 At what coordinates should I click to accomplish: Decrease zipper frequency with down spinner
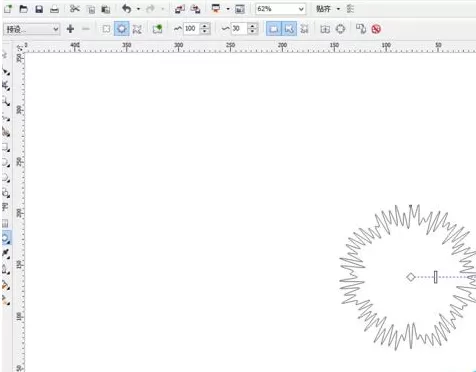point(253,32)
